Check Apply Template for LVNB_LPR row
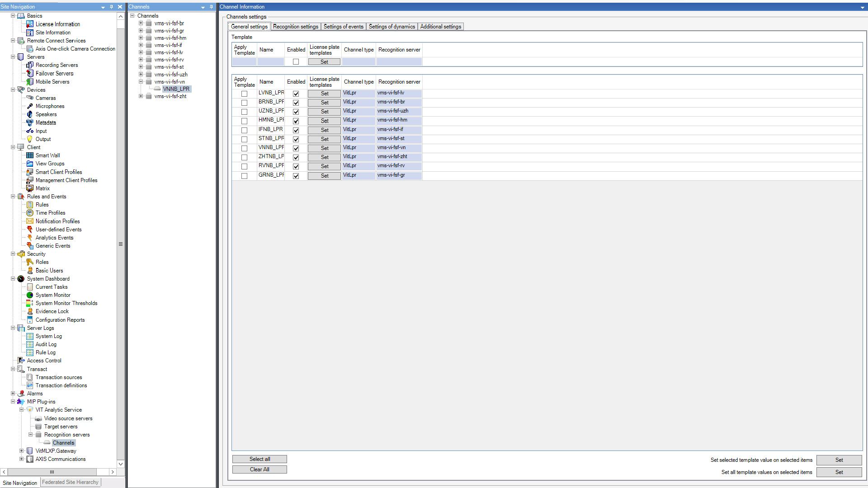This screenshot has height=488, width=868. [244, 94]
